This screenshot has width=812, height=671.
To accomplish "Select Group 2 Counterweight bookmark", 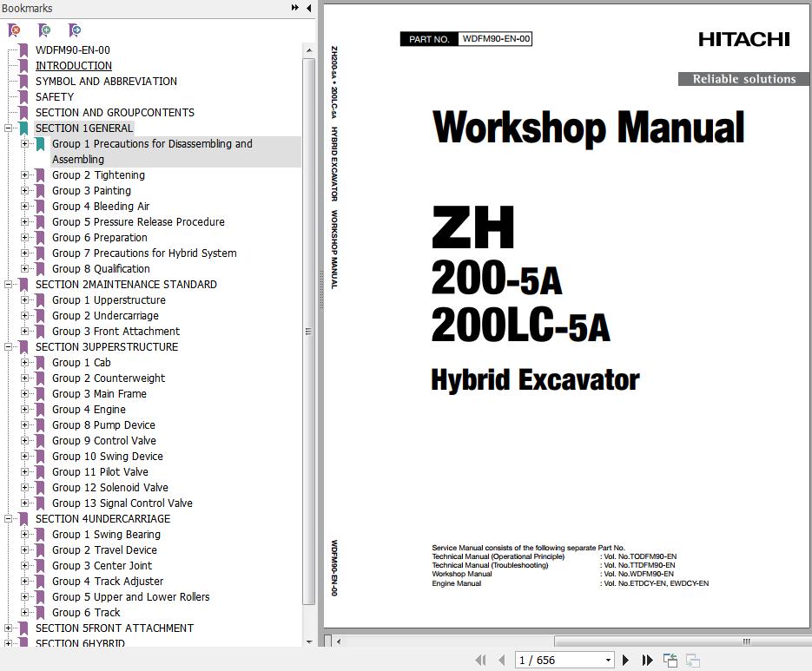I will tap(109, 378).
